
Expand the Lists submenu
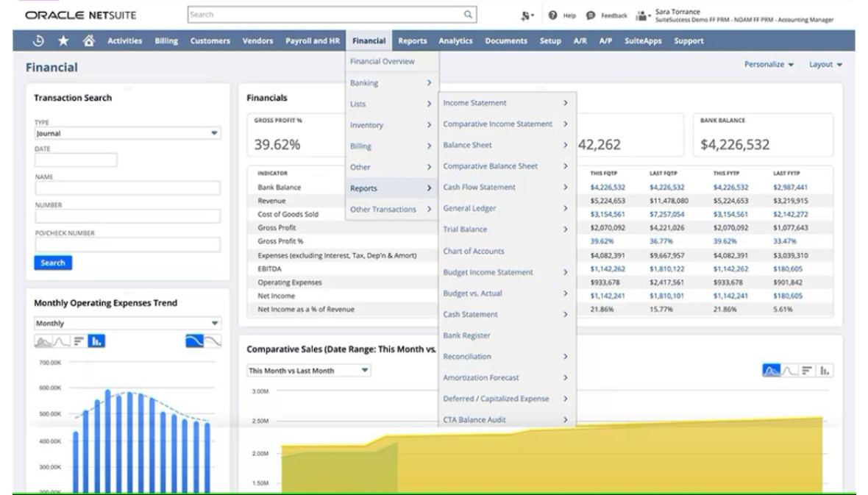coord(392,104)
